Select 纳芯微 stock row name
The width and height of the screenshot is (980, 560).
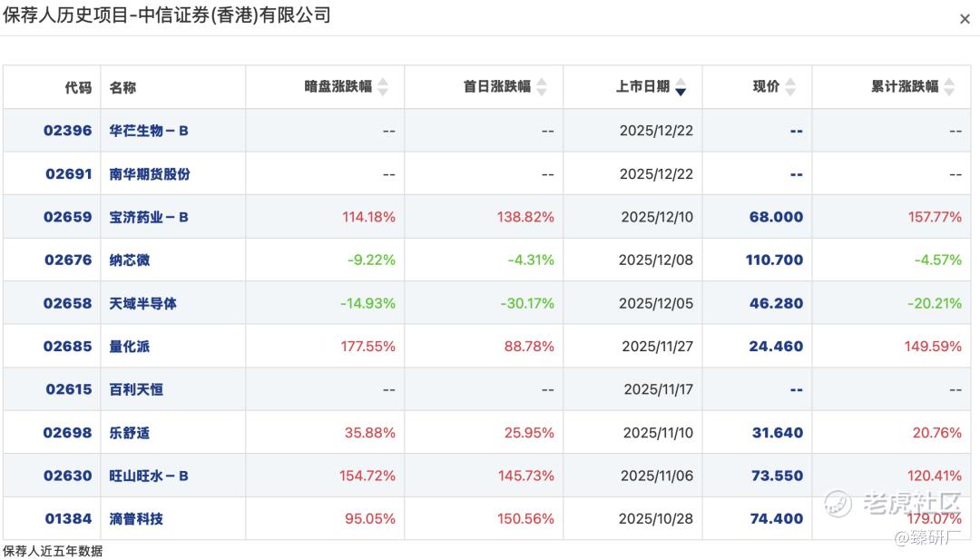tap(130, 260)
